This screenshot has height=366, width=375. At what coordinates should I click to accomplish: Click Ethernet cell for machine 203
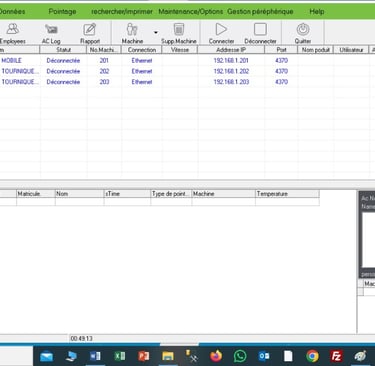click(142, 82)
